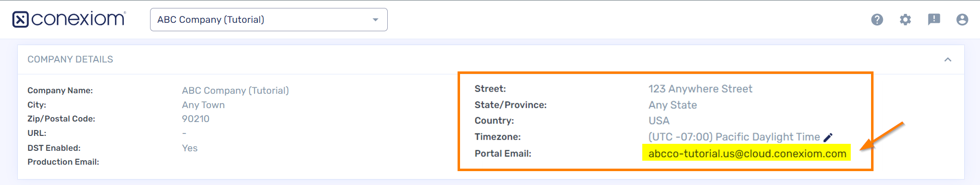Open the help question mark icon

coord(877,19)
